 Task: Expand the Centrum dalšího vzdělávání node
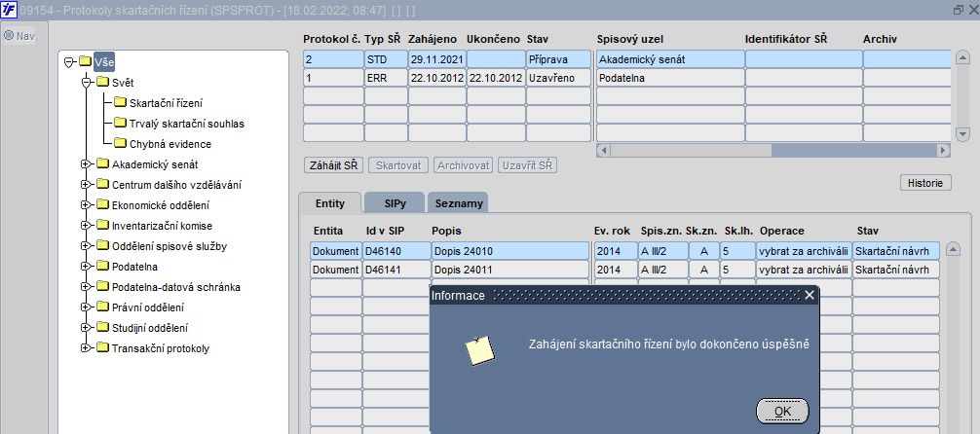point(86,185)
